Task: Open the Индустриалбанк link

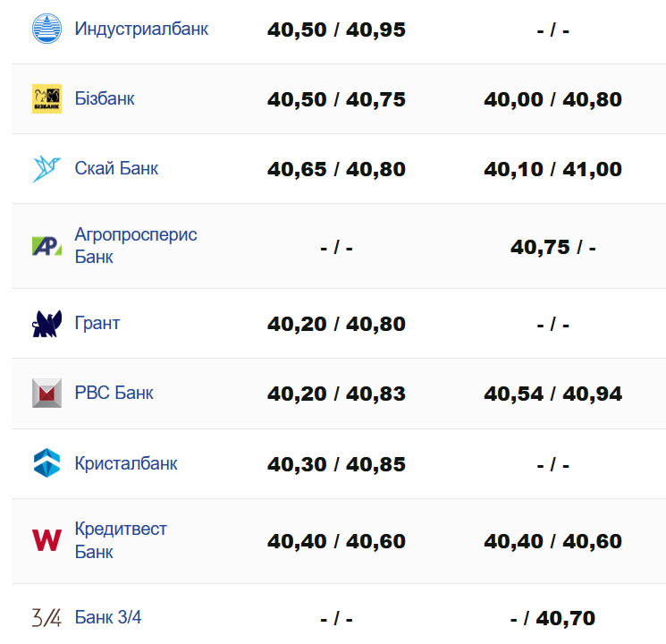Action: tap(141, 29)
